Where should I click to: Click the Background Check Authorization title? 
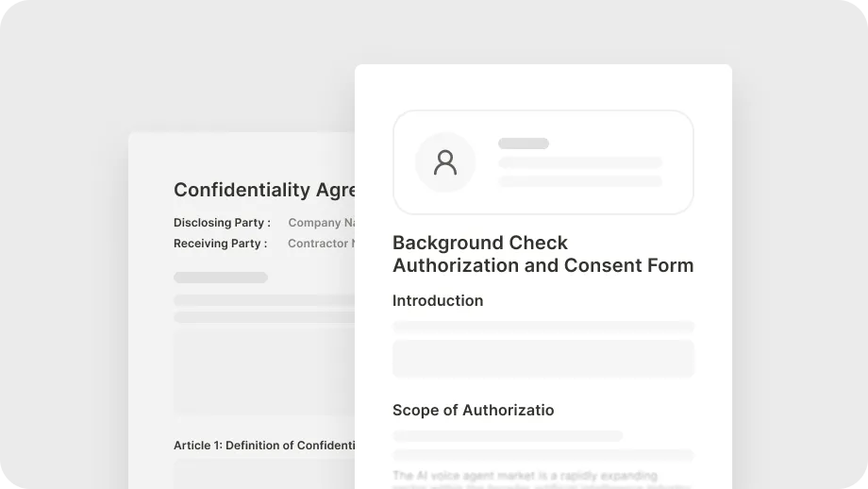click(542, 254)
